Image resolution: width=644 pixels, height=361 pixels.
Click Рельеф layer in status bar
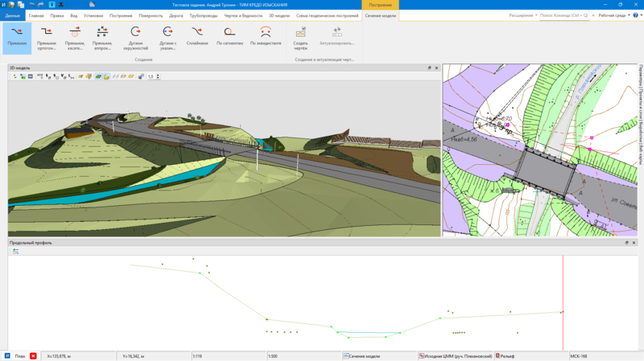click(507, 355)
